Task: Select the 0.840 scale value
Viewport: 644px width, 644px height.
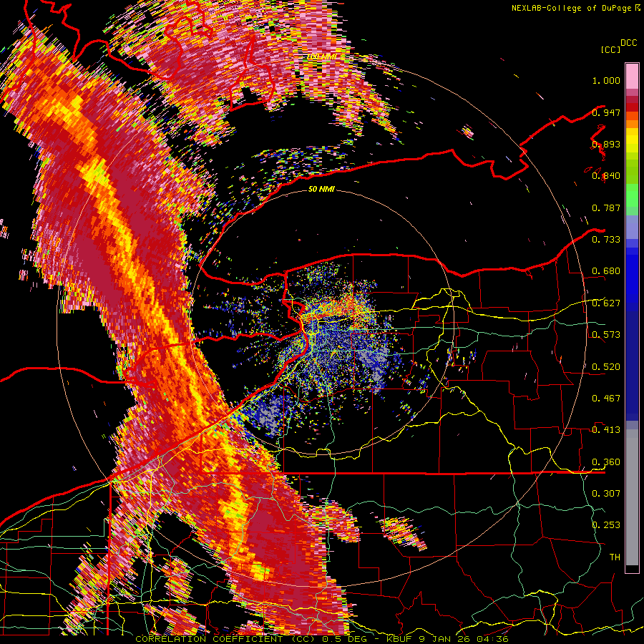Action: pos(606,176)
